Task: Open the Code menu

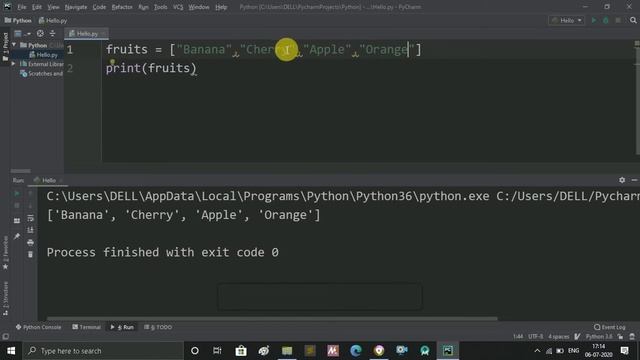Action: coord(99,7)
